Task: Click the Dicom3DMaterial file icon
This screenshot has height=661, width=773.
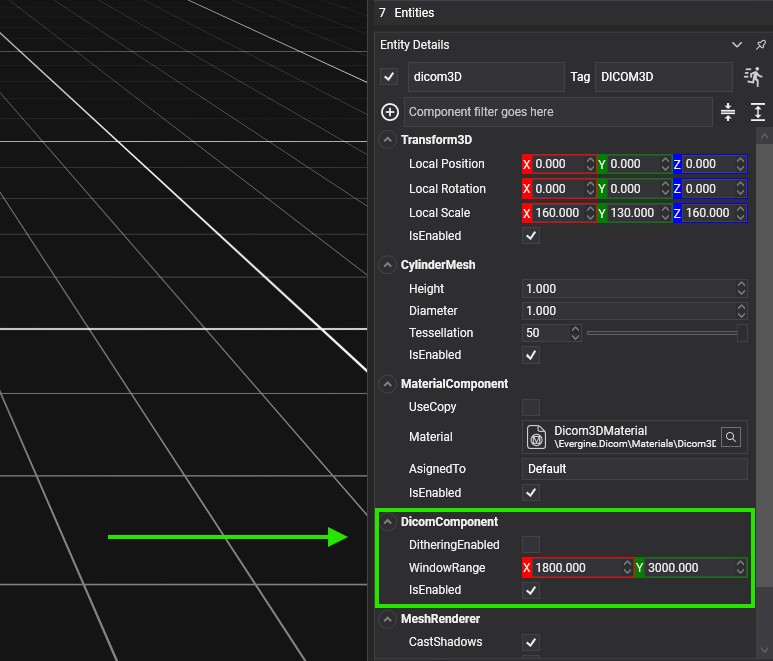Action: click(536, 437)
